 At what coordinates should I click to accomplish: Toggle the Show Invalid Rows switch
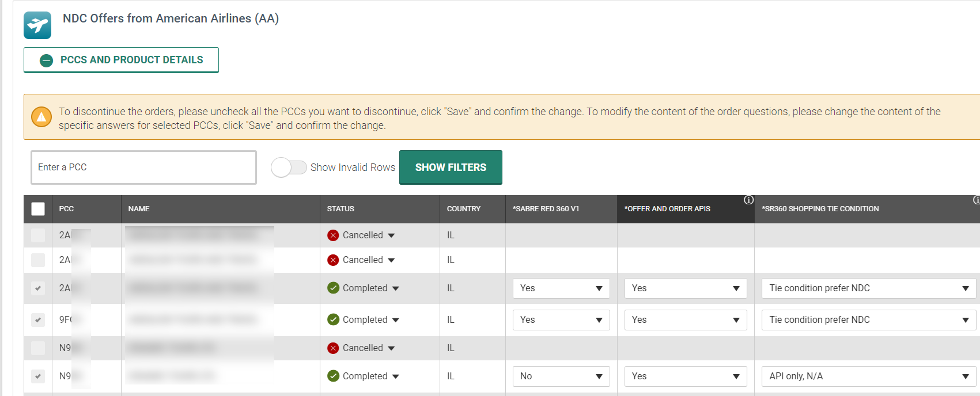pyautogui.click(x=289, y=167)
